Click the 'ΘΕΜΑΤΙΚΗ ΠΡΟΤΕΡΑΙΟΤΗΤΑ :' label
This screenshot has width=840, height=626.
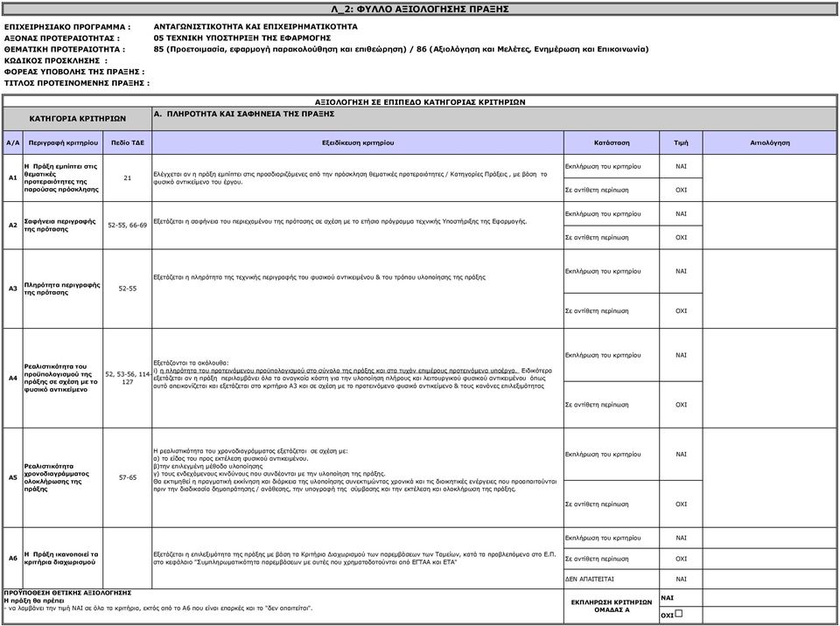click(64, 49)
